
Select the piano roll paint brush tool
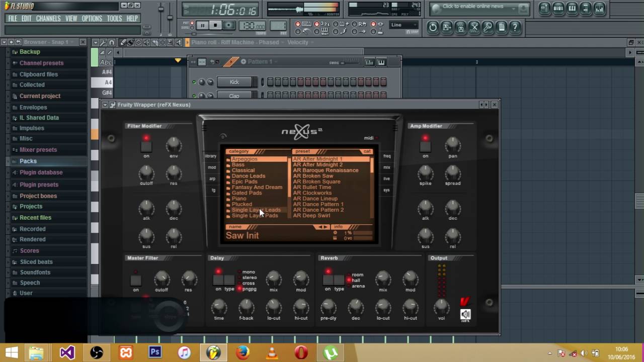[x=130, y=43]
